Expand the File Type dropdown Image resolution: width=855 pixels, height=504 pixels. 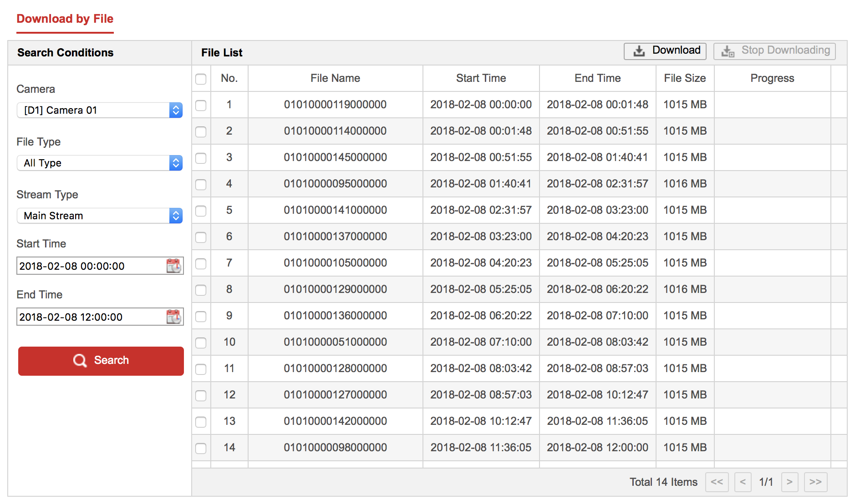point(99,162)
